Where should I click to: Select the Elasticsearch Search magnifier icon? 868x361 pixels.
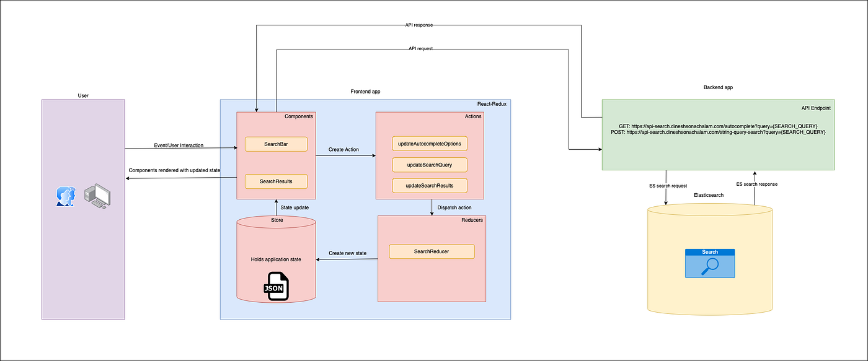click(x=710, y=263)
